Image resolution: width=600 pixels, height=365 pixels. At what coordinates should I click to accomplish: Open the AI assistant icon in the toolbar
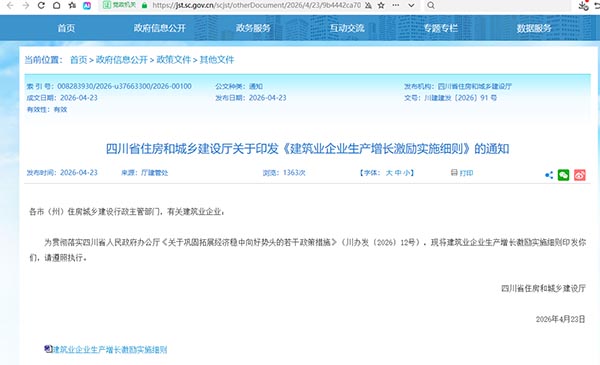(x=87, y=5)
